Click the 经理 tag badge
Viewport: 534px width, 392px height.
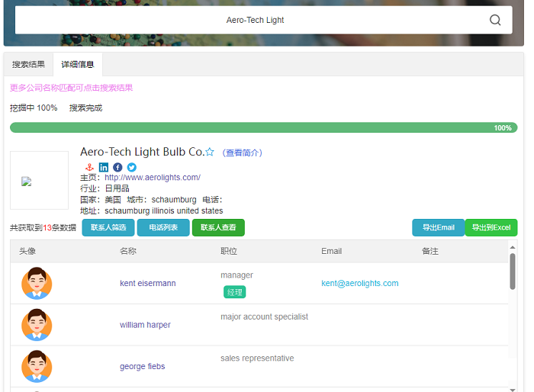pos(235,292)
